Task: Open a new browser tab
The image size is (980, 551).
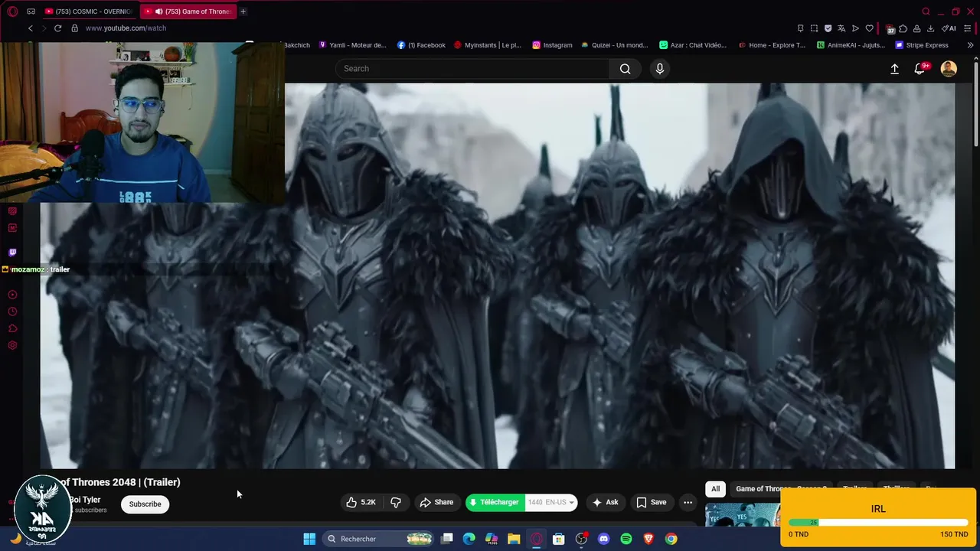Action: coord(243,11)
